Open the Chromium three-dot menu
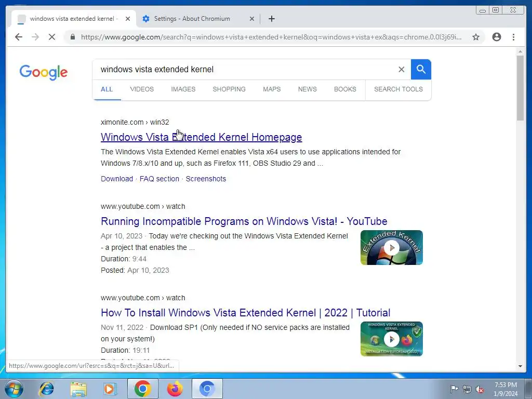Viewport: 532px width, 399px height. point(514,37)
